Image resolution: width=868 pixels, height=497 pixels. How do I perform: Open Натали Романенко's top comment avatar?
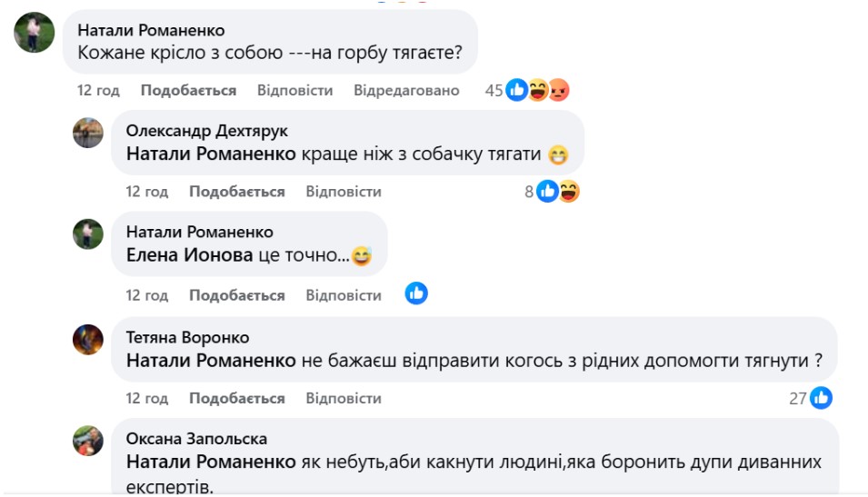click(x=32, y=32)
